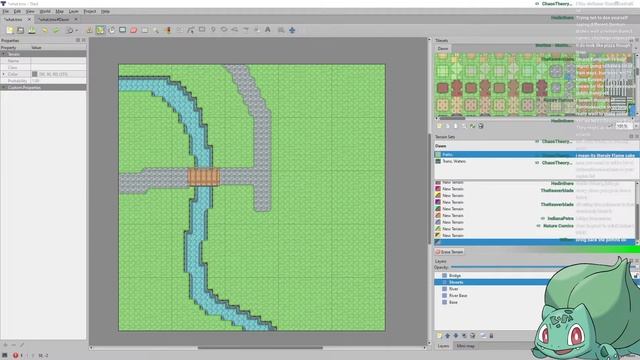Select the Bridge layer

click(455, 276)
